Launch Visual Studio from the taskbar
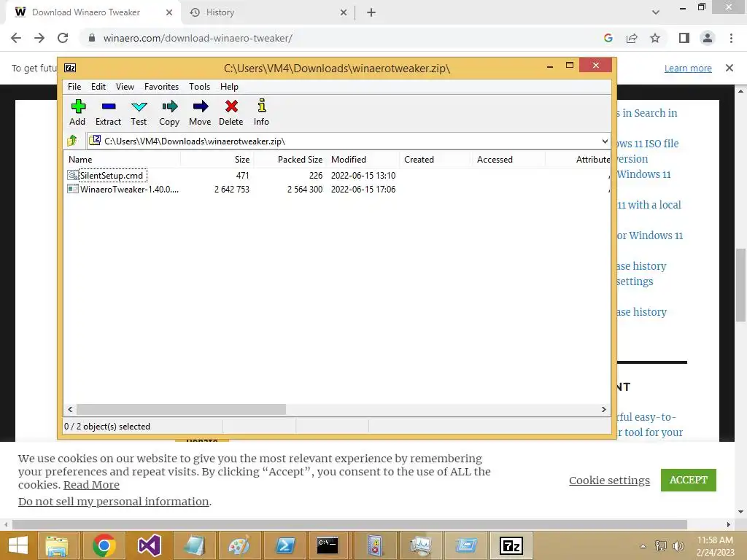Image resolution: width=747 pixels, height=560 pixels. (x=149, y=545)
